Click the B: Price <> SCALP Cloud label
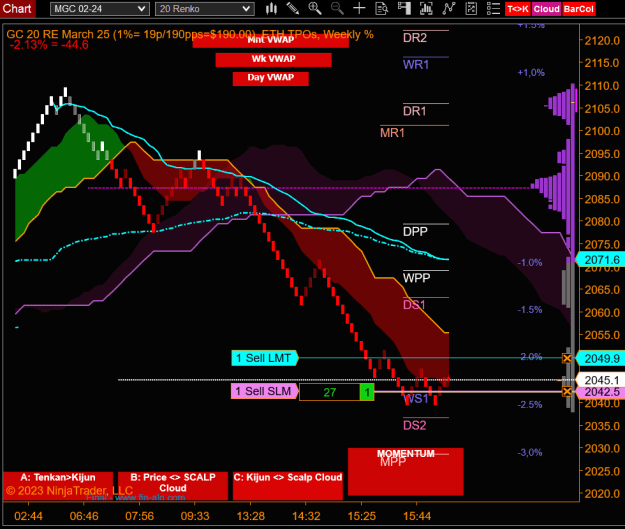Viewport: 625px width, 529px height. pos(173,486)
